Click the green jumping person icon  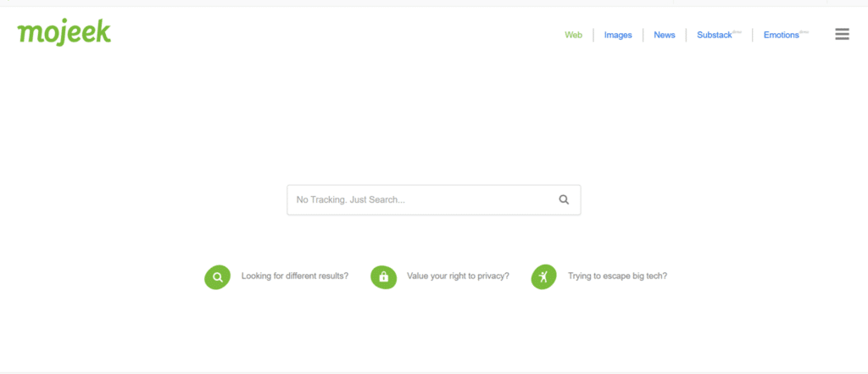point(544,276)
